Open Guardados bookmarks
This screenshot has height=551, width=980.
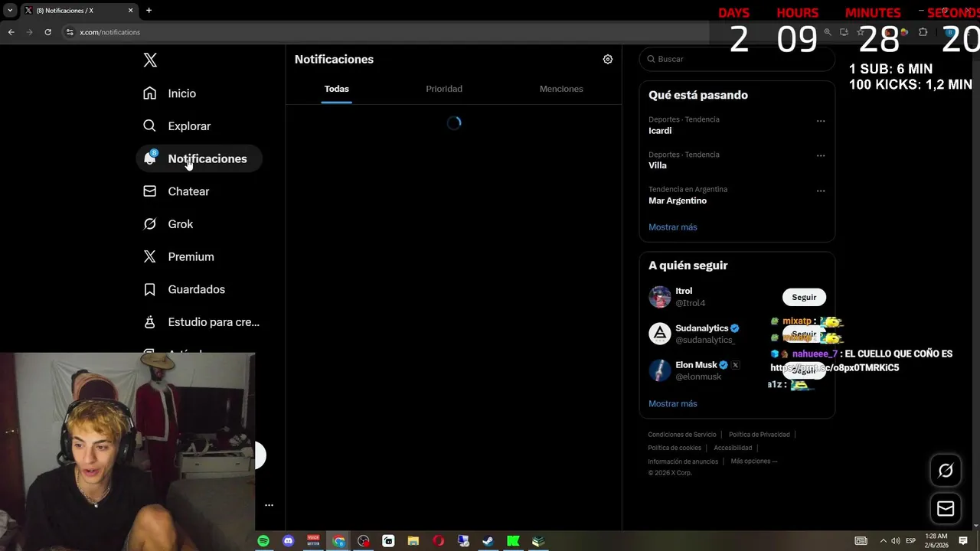coord(184,289)
